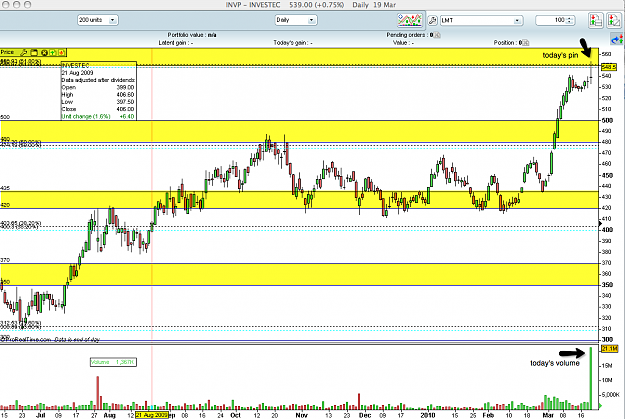Remove the Price panel with the X icon

44,52
